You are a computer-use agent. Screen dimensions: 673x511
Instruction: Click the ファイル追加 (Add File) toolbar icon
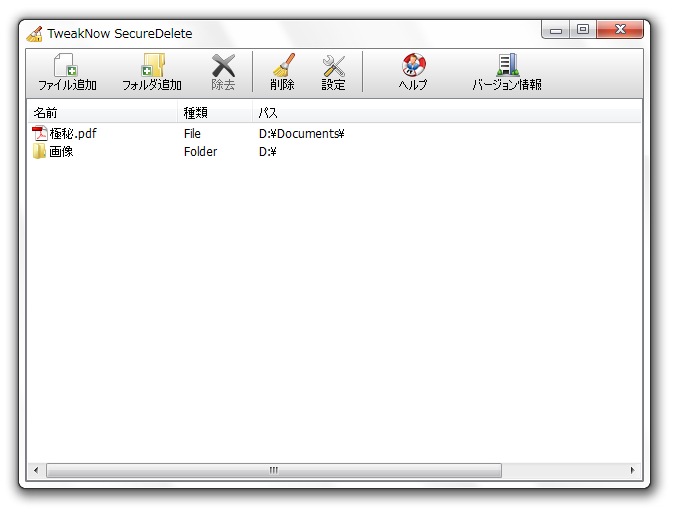click(x=66, y=65)
